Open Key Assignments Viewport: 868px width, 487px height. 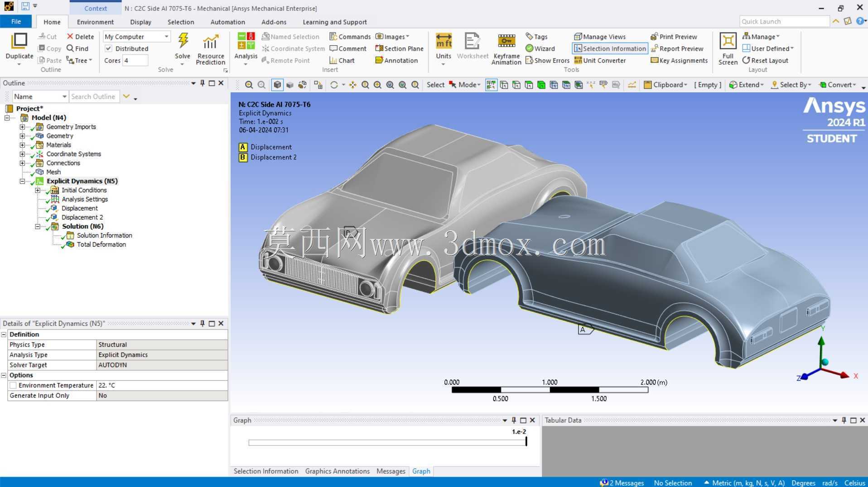coord(679,60)
